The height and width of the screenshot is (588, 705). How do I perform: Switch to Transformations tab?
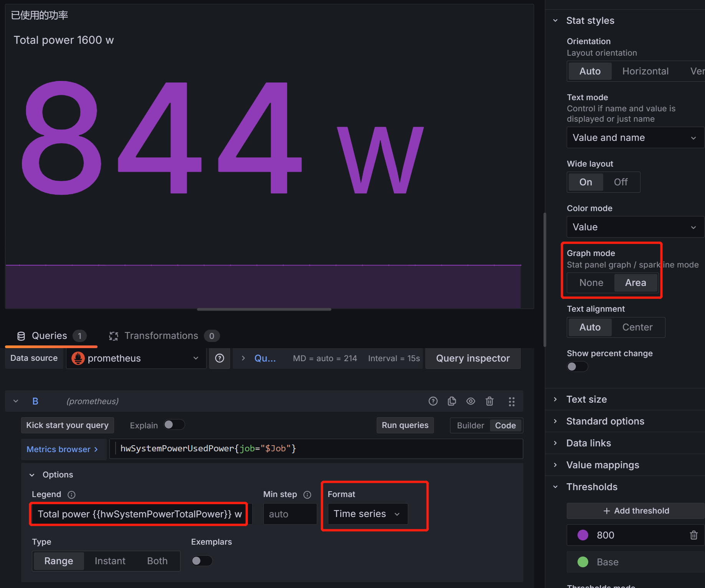(164, 336)
